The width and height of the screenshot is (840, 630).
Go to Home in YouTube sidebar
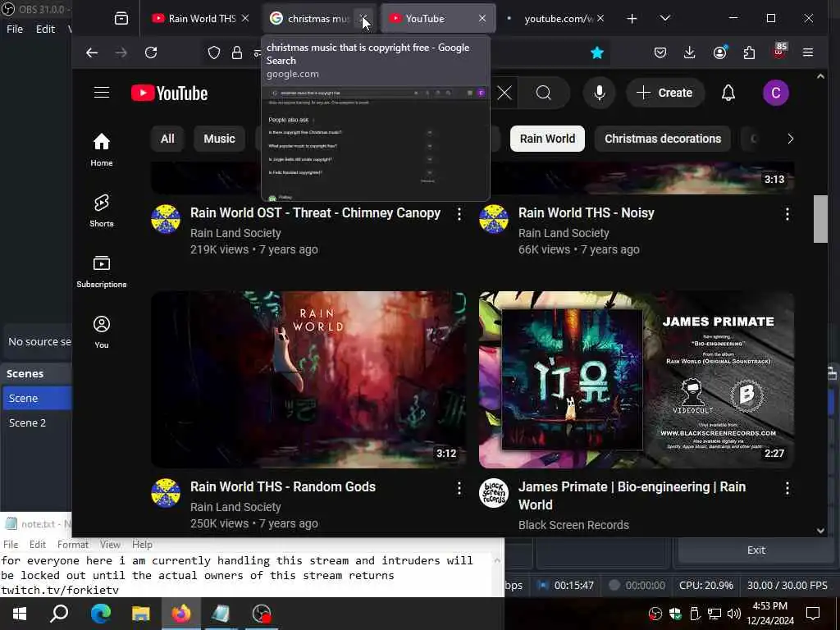(101, 150)
